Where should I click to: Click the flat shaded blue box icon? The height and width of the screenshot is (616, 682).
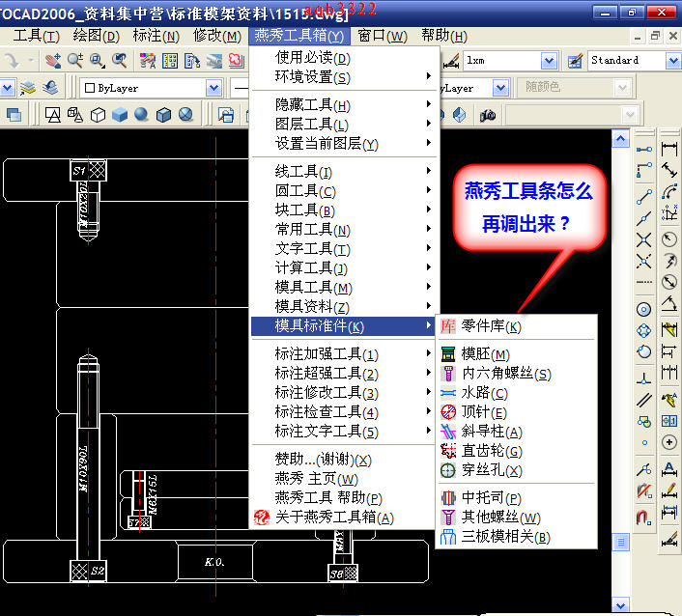click(x=120, y=115)
